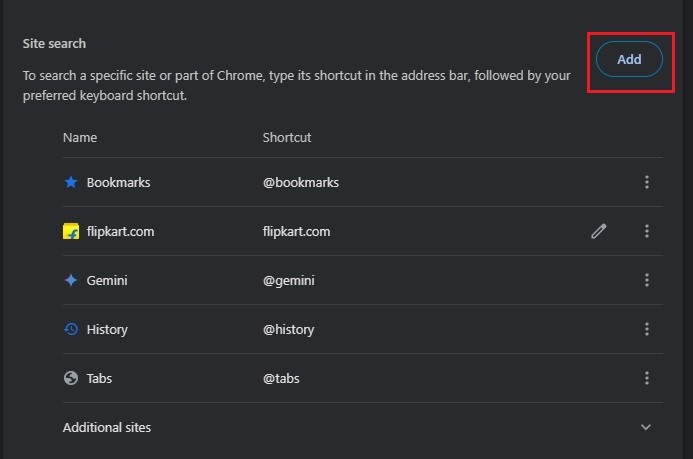Click the flipkart.com favicon
The image size is (693, 459).
[71, 231]
